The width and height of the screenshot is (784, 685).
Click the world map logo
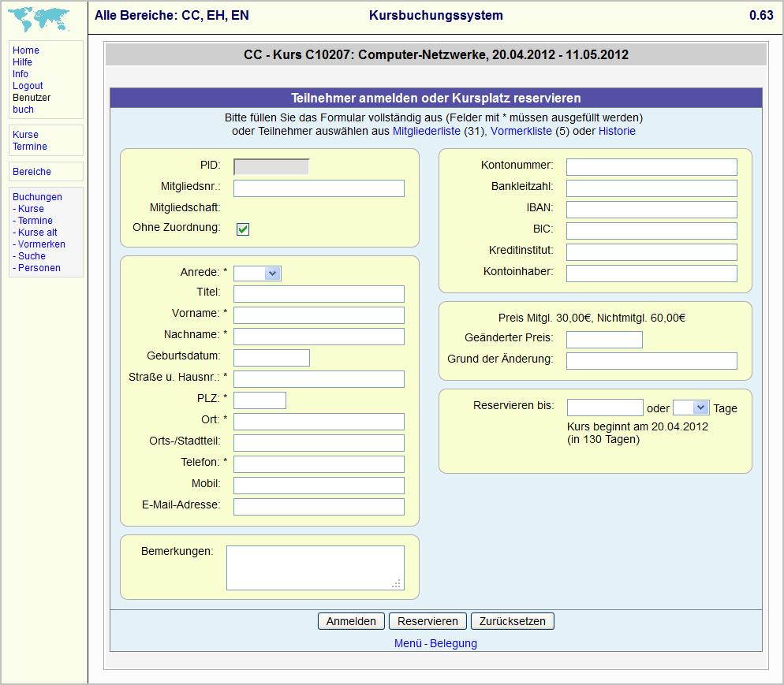tap(39, 19)
